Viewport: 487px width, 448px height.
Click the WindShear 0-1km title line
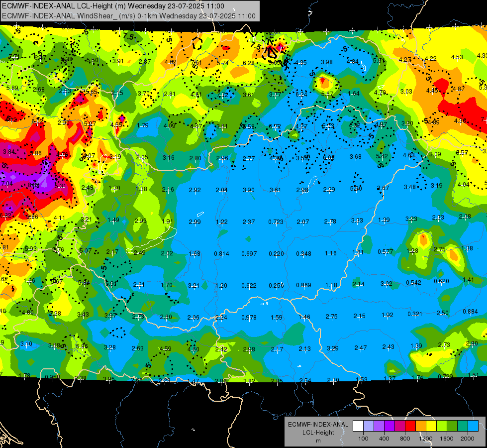pyautogui.click(x=128, y=16)
